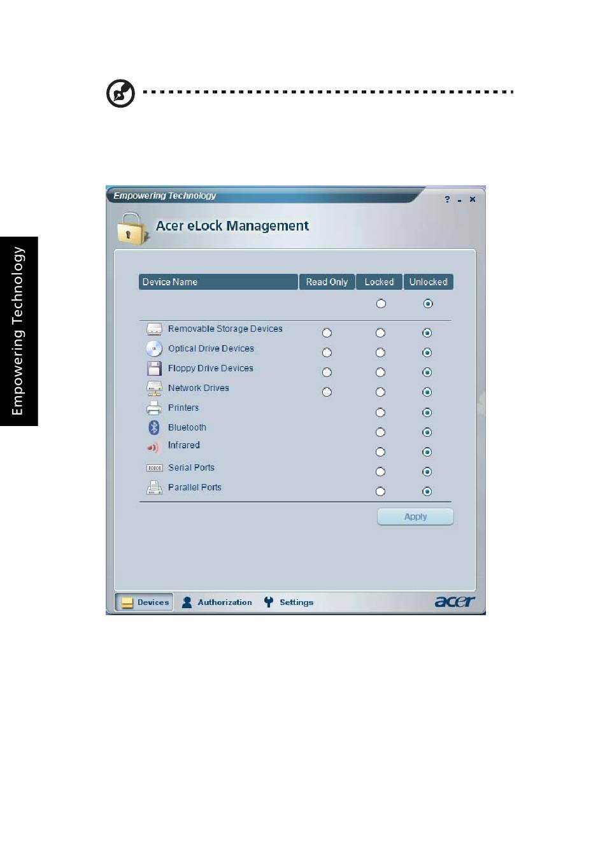Set Floppy Drive Devices to Read Only
The image size is (605, 868).
tap(327, 373)
